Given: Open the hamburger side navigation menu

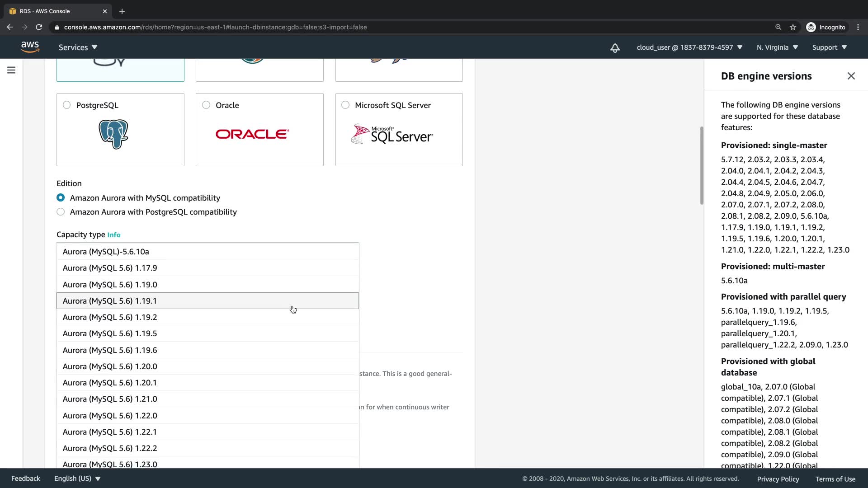Looking at the screenshot, I should (x=11, y=70).
